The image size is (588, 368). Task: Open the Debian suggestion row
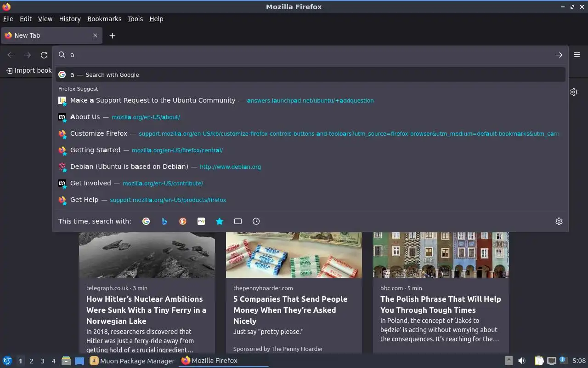point(311,167)
